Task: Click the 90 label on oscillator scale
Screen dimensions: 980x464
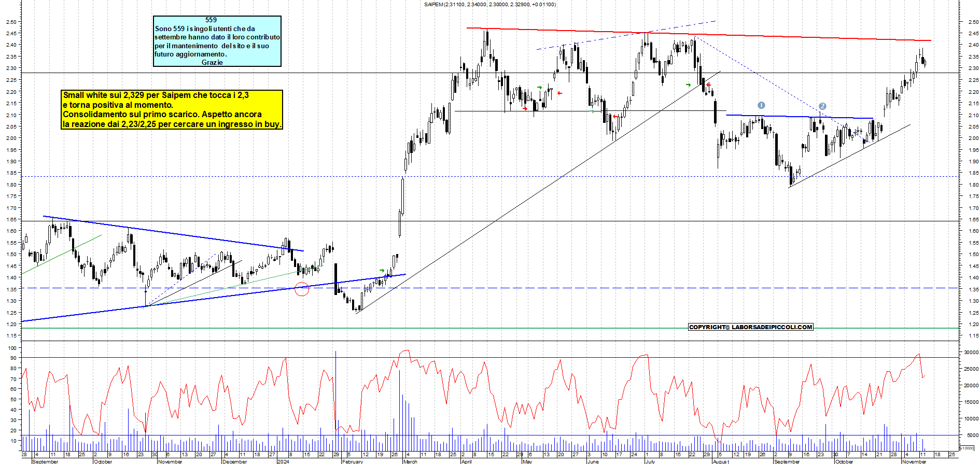Action: click(13, 358)
